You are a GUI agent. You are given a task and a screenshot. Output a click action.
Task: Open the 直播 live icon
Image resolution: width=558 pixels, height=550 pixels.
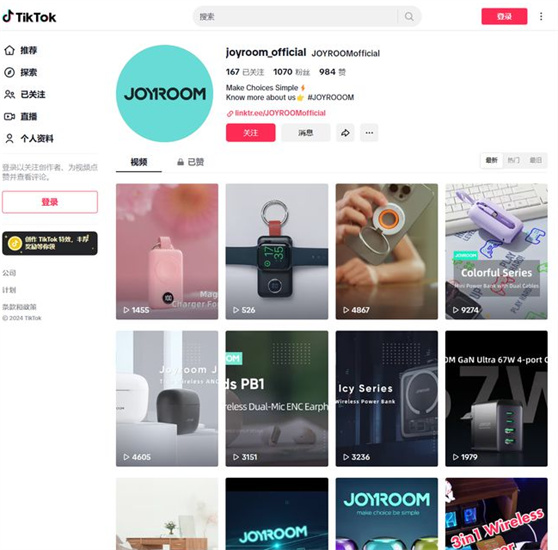[10, 116]
